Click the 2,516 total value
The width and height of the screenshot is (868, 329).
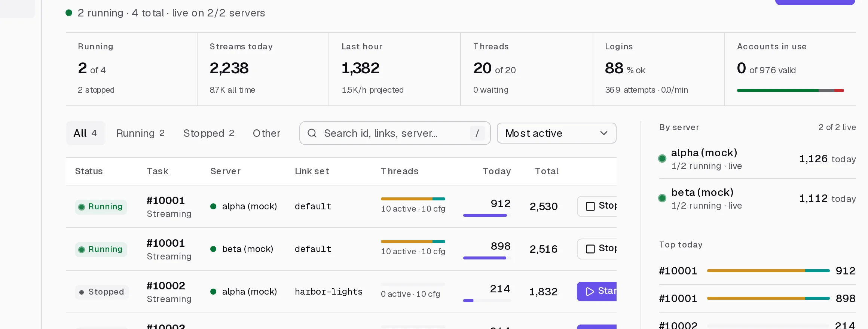click(x=544, y=249)
